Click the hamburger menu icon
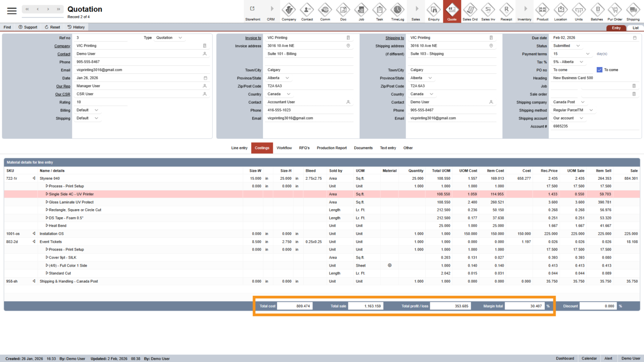 tap(12, 11)
